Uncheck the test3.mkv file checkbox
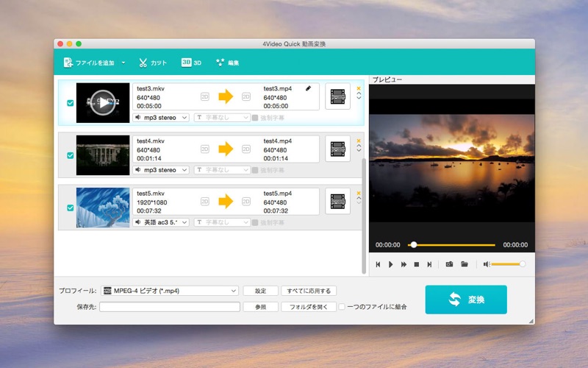 70,103
